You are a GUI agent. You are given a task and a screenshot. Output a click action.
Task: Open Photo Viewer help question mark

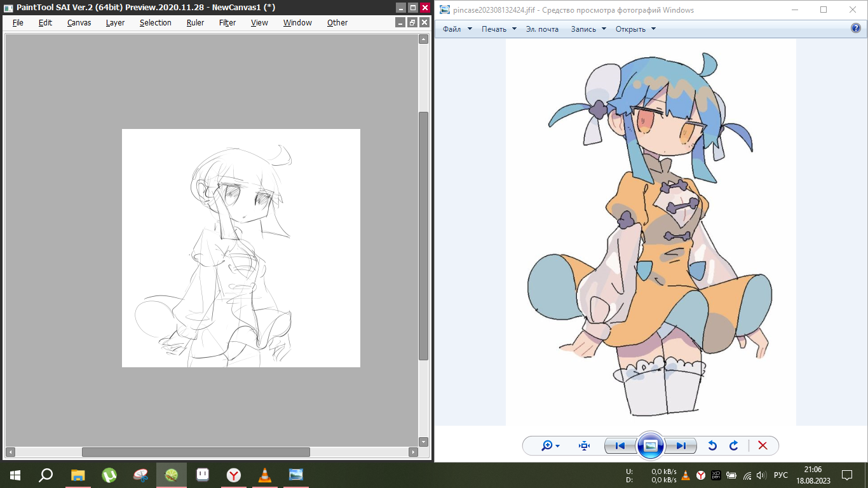pos(855,29)
